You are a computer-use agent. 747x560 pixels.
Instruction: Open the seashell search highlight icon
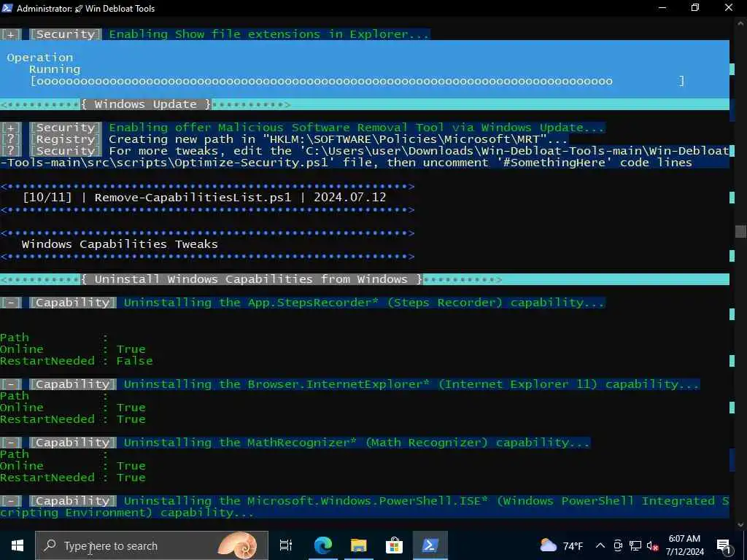tap(237, 545)
